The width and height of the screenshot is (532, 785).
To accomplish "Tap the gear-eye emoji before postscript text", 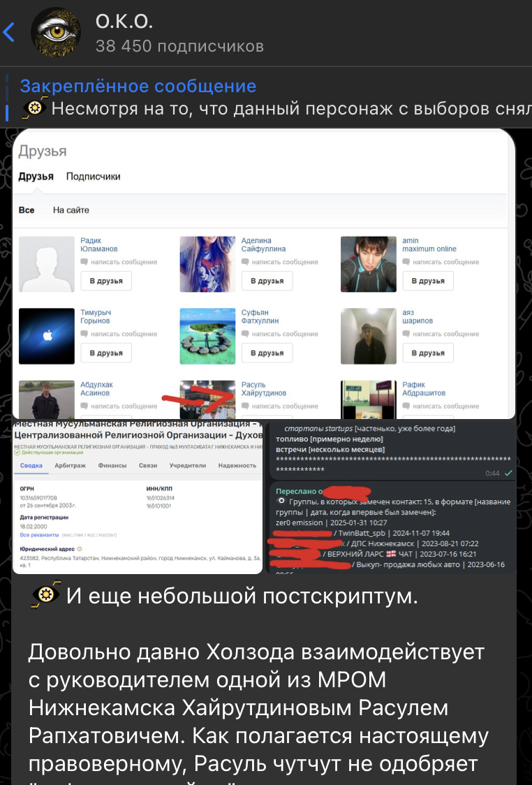I will click(46, 594).
